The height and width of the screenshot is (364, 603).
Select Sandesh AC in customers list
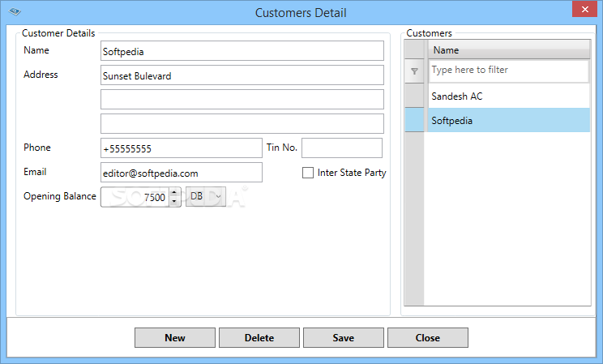pos(508,96)
